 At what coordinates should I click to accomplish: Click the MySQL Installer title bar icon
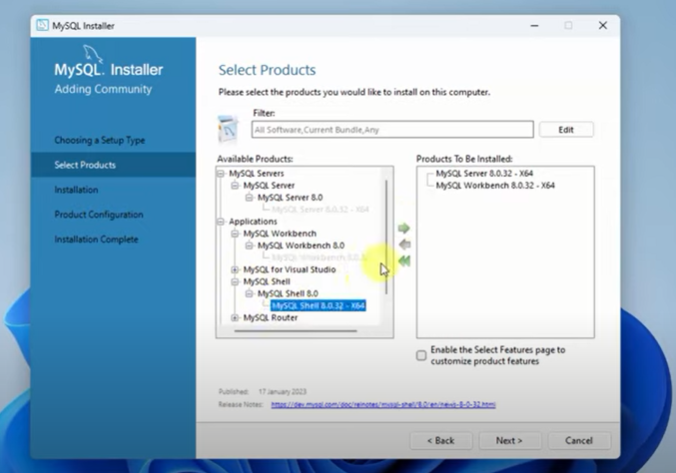[x=42, y=25]
